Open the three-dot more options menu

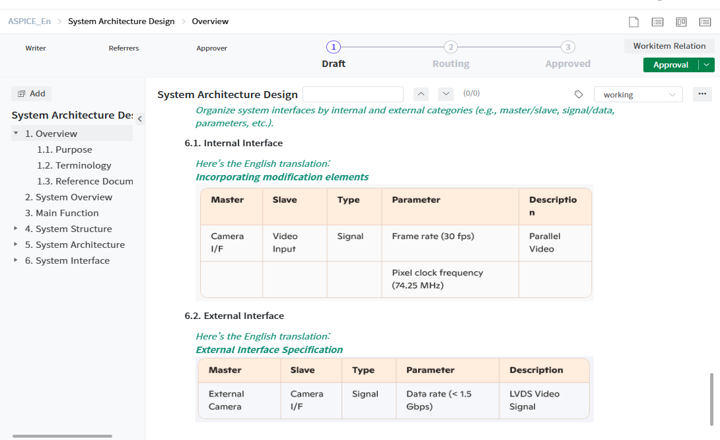click(x=702, y=94)
